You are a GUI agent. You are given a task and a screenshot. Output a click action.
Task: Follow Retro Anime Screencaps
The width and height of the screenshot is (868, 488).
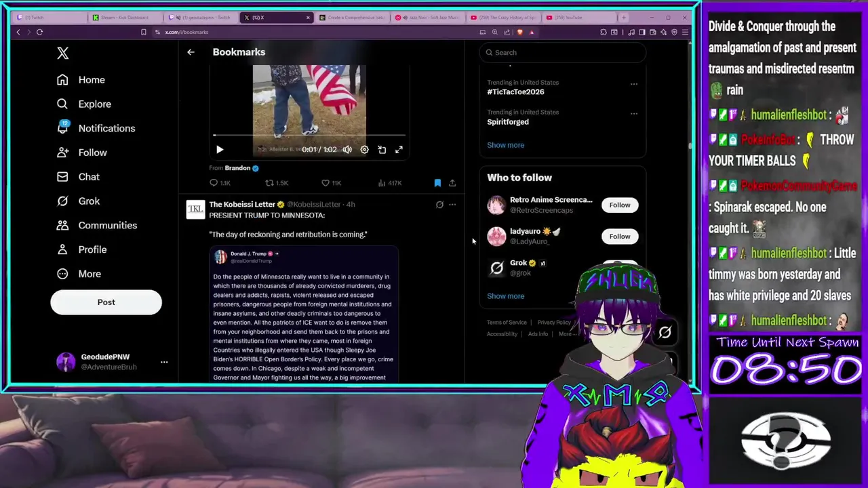tap(619, 205)
